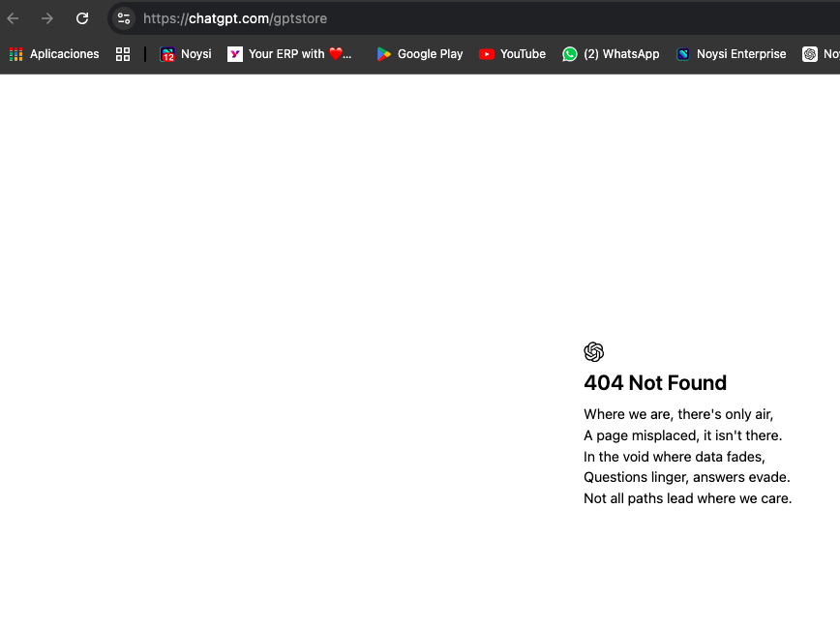Open the ChatGPT bookmark at the far right
The image size is (840, 628).
(810, 54)
